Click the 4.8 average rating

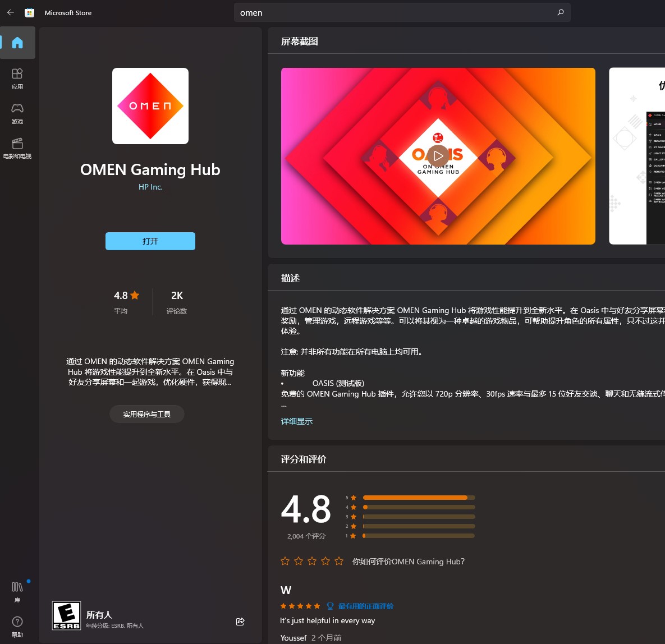(x=126, y=296)
